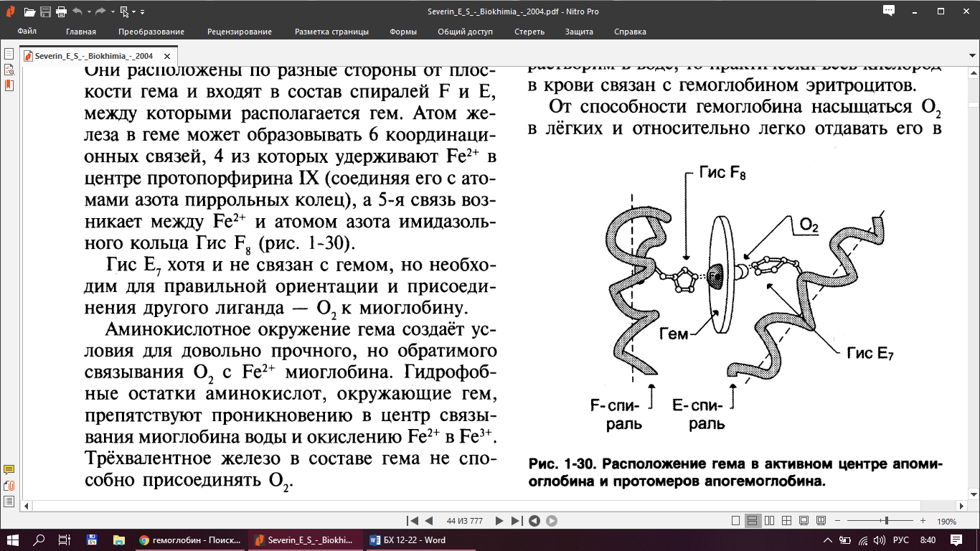This screenshot has height=551, width=980.
Task: Open the undo history dropdown arrow
Action: tap(88, 12)
